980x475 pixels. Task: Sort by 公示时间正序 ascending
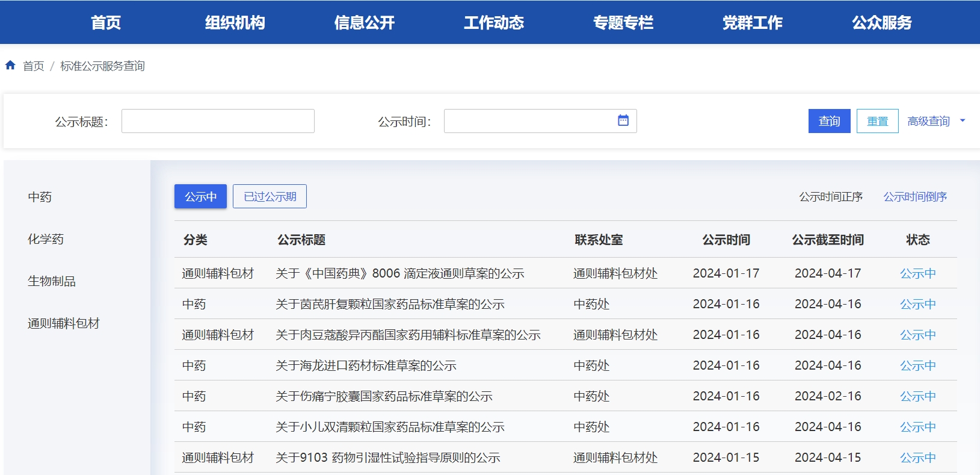click(x=831, y=197)
